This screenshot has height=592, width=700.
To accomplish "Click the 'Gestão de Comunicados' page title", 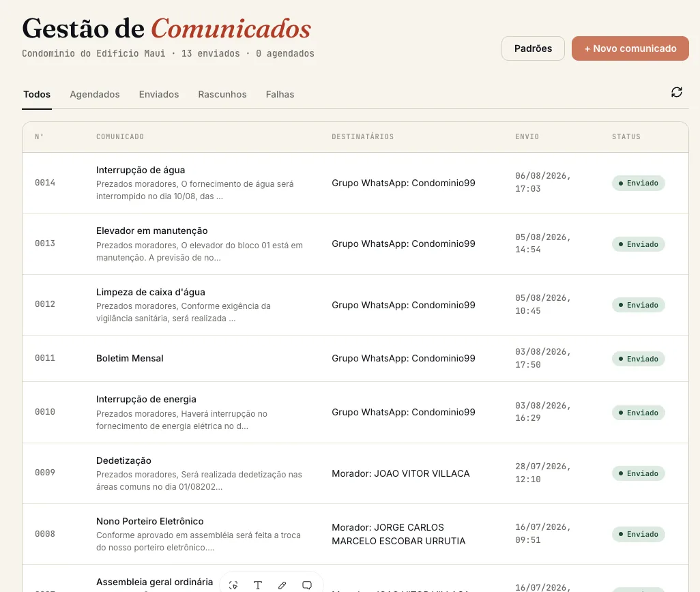I will (166, 29).
